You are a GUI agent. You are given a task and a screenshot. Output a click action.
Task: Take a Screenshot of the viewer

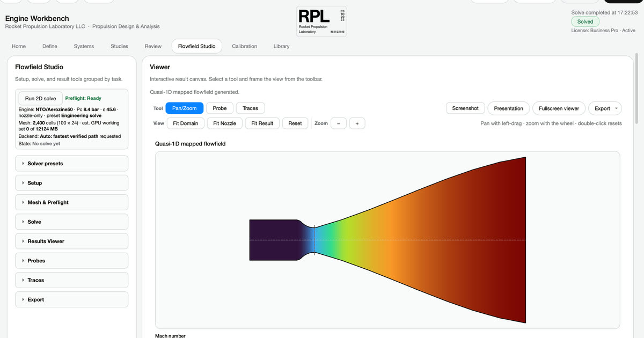[x=465, y=108]
